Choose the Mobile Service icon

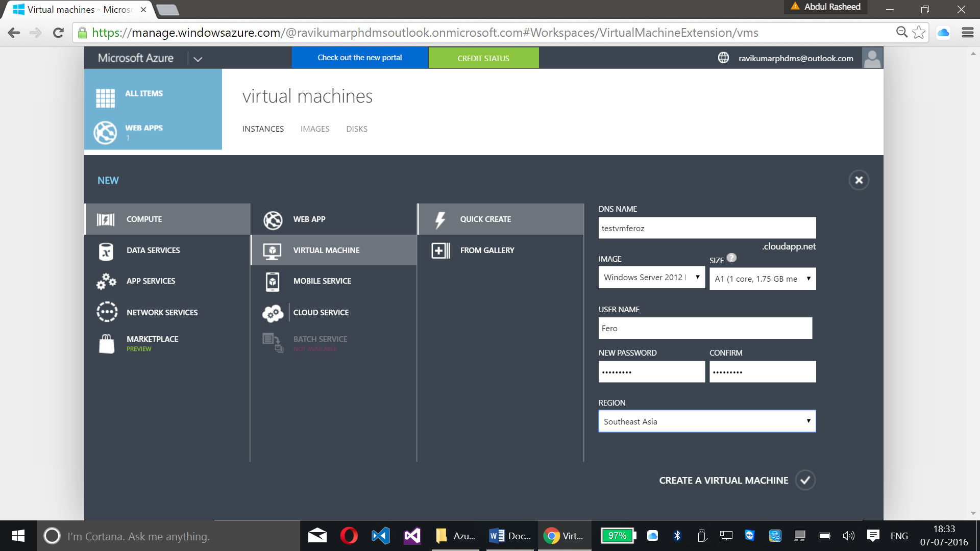[x=273, y=282]
